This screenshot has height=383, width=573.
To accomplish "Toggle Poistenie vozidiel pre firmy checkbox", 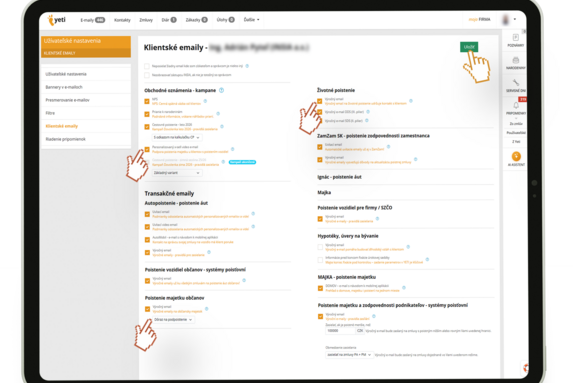I will [320, 219].
